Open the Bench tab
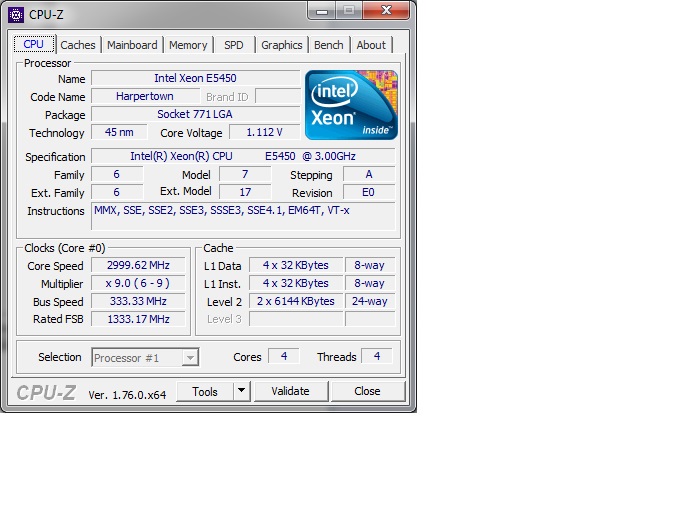The image size is (691, 518). (x=329, y=45)
